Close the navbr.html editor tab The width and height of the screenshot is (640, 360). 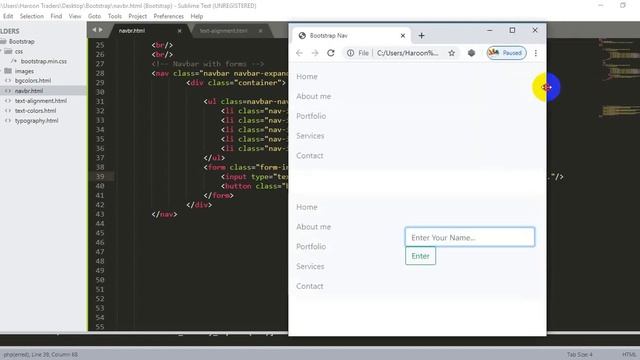pyautogui.click(x=179, y=31)
